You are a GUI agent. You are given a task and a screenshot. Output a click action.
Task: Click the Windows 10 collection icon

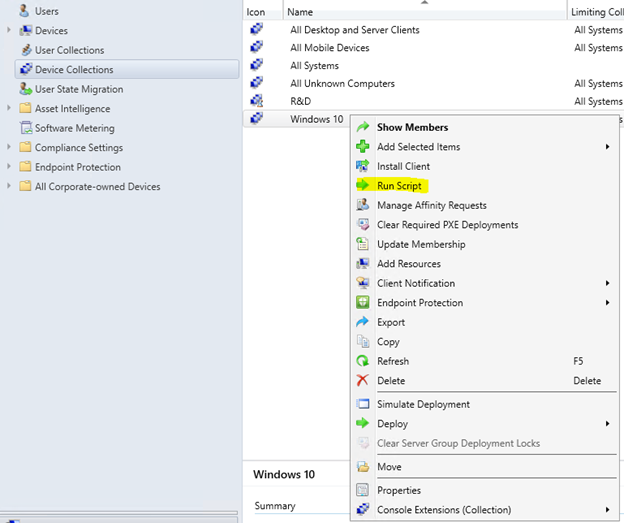[257, 119]
